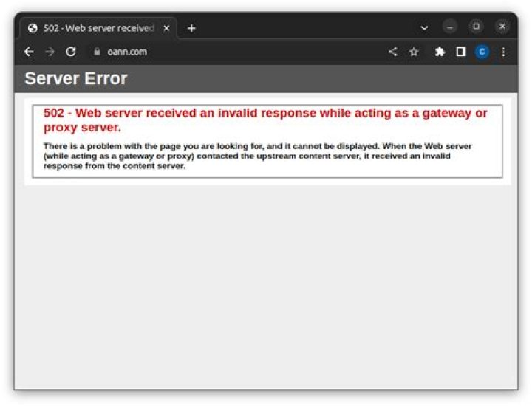This screenshot has width=532, height=406.
Task: Open Chrome three-dot menu
Action: (x=503, y=52)
